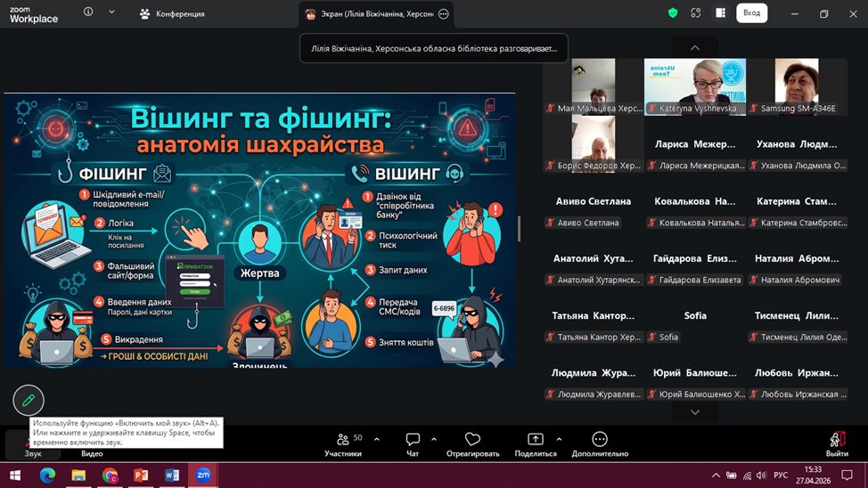Screen dimensions: 868x488
Task: Expand the arrow next to Чат
Action: point(434,439)
